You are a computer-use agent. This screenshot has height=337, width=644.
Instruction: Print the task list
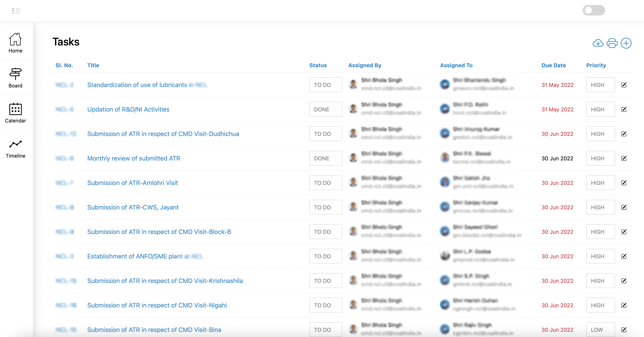612,43
